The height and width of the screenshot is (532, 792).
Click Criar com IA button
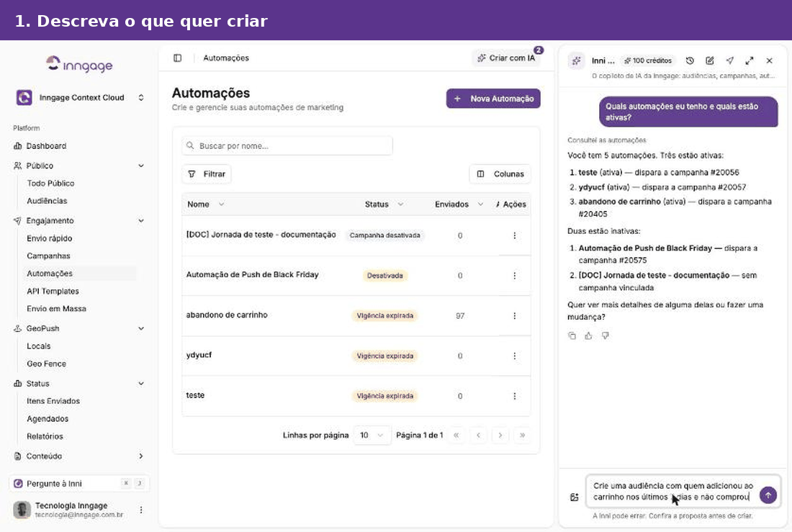tap(506, 58)
